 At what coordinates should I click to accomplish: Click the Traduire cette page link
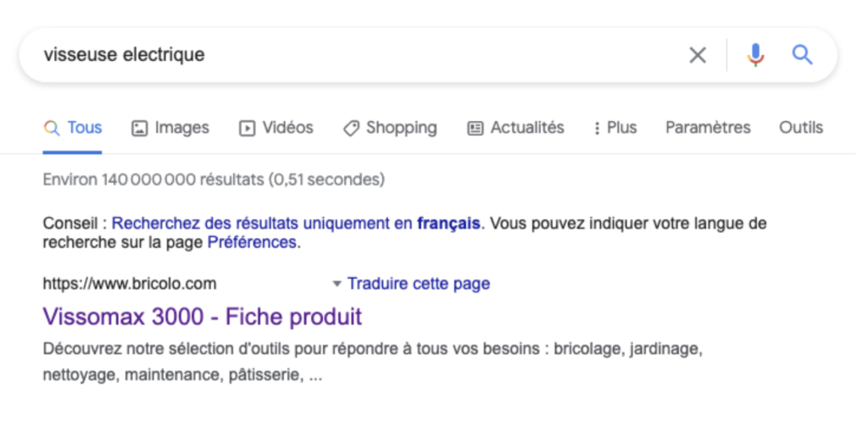418,284
